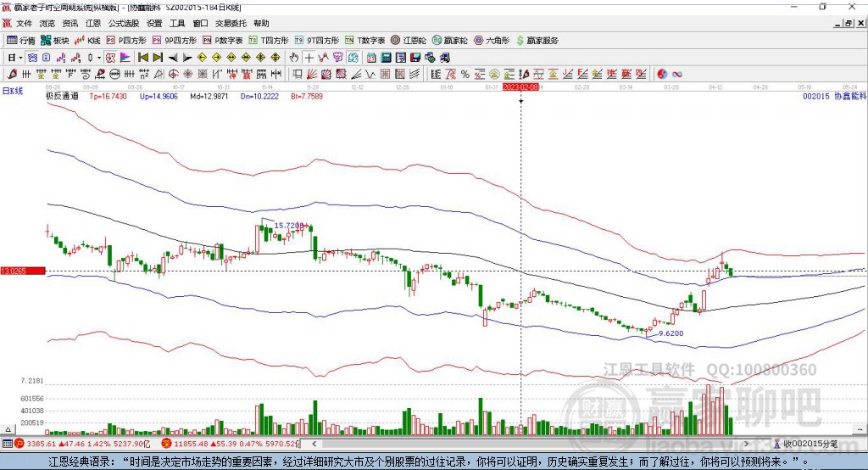This screenshot has height=470, width=868.
Task: Jump to first bar icon
Action: pos(142,58)
